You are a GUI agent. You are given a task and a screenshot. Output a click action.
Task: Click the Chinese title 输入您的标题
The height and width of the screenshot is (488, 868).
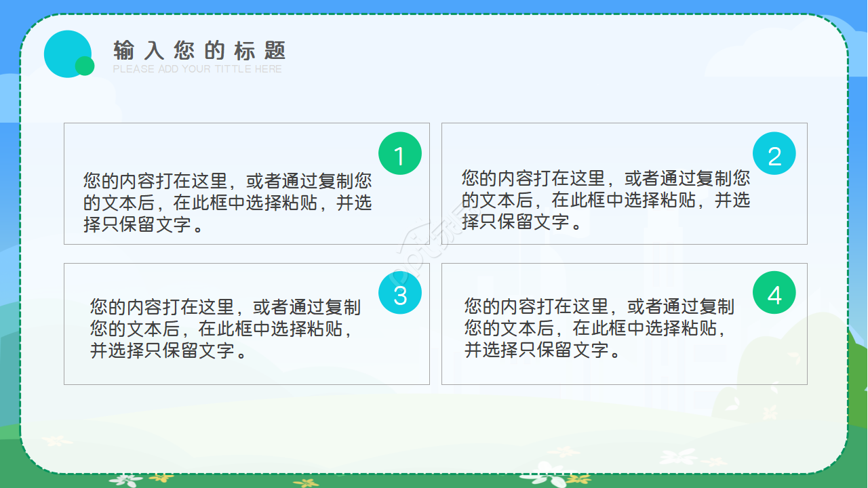click(x=200, y=50)
